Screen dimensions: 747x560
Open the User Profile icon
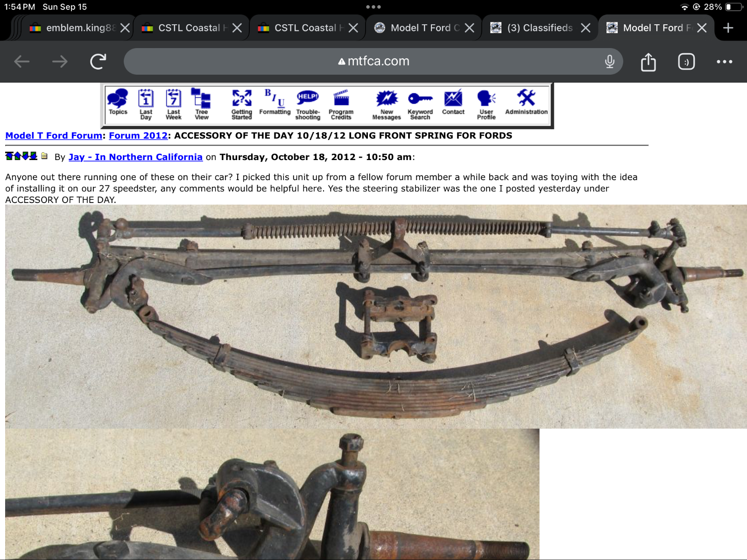[486, 99]
